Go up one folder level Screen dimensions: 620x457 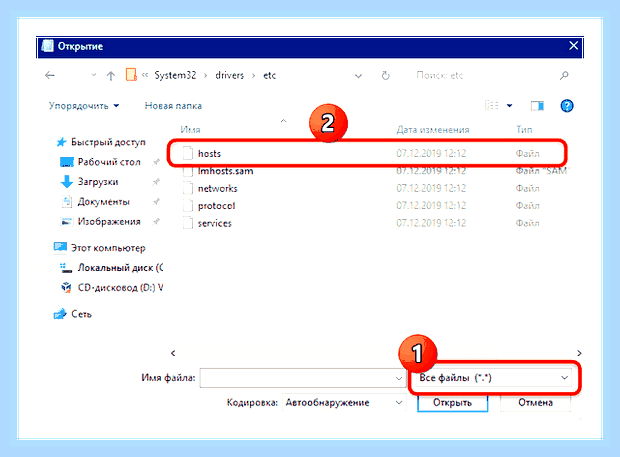coord(111,76)
